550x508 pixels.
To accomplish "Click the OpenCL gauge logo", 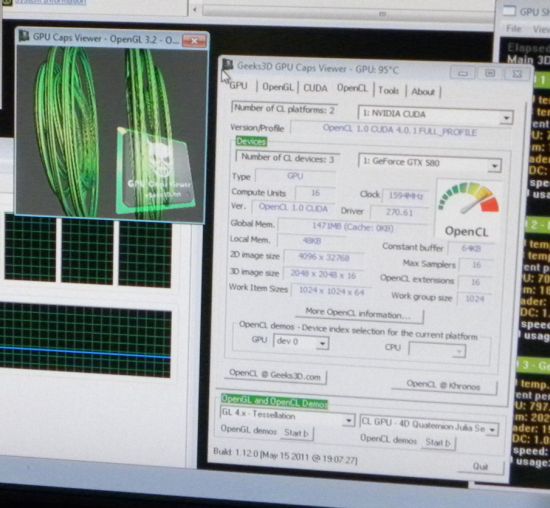I will 468,208.
